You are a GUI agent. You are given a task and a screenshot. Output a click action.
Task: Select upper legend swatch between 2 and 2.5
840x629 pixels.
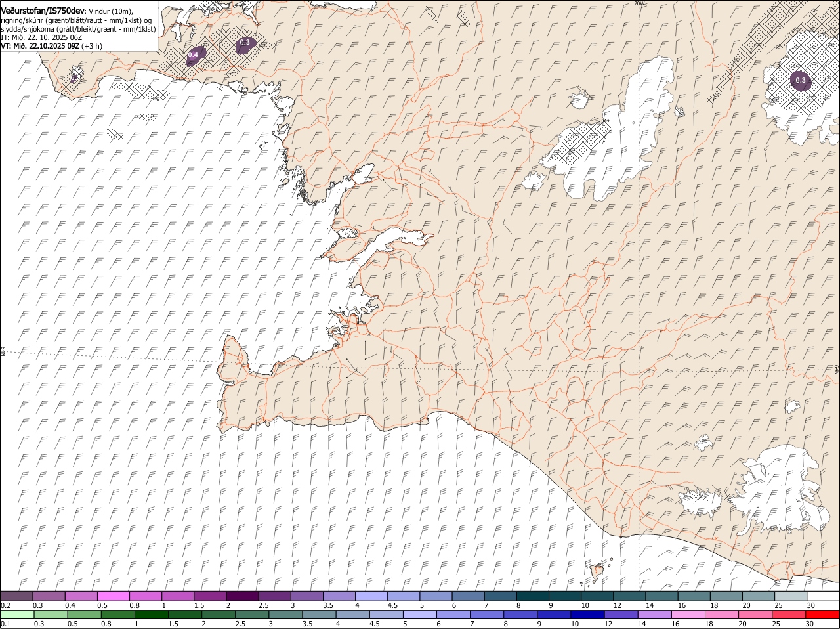[x=242, y=596]
